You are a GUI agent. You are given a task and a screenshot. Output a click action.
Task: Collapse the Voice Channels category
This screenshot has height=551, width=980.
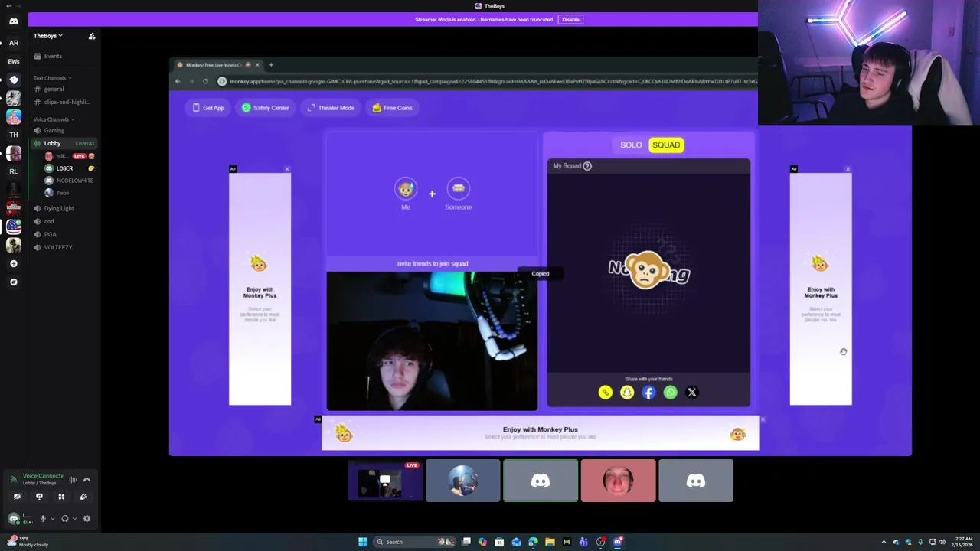tap(54, 119)
